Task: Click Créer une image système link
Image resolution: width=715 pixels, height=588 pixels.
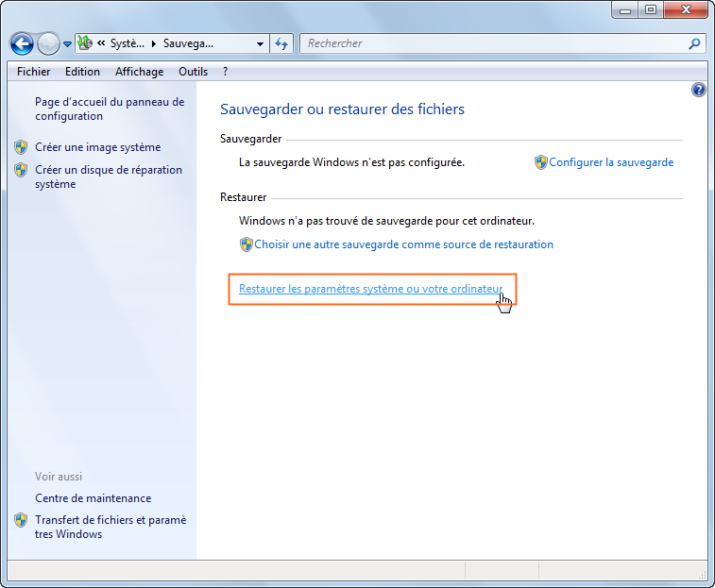Action: pyautogui.click(x=98, y=147)
